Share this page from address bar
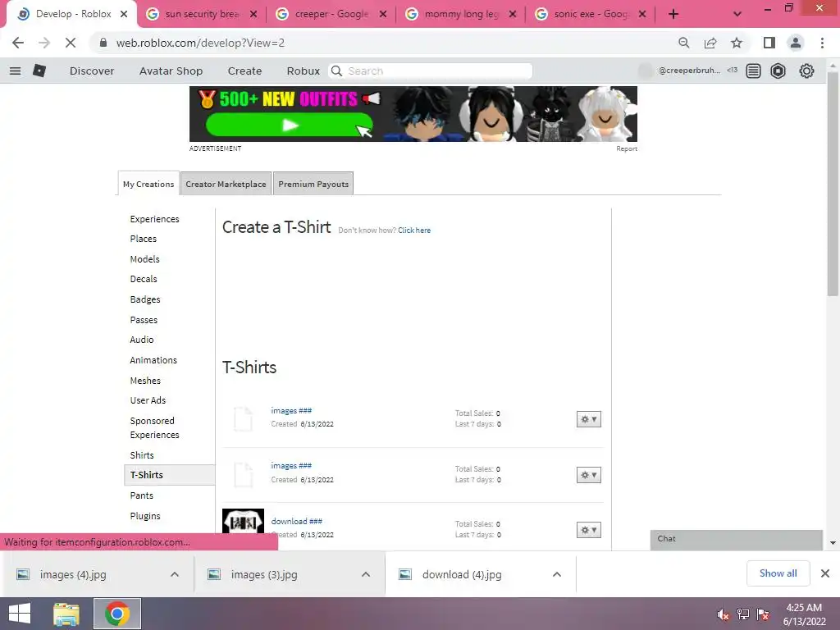Viewport: 840px width, 630px height. coord(710,43)
